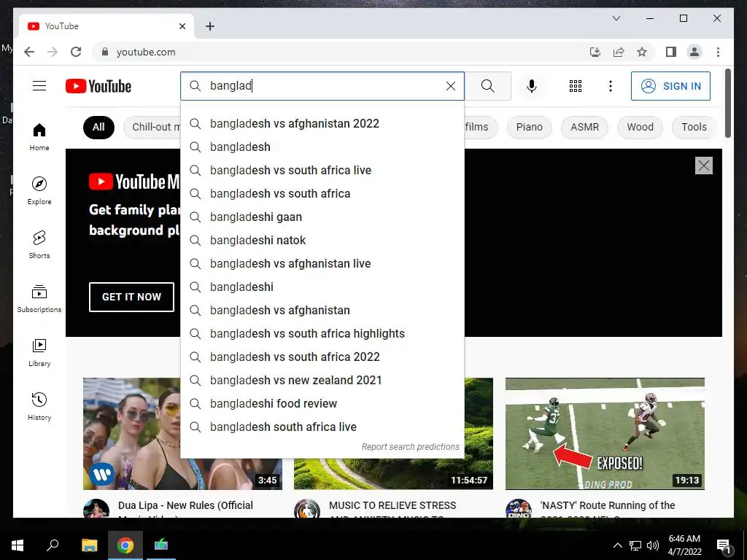The image size is (747, 560).
Task: Click into the YouTube search input field
Action: coord(324,86)
